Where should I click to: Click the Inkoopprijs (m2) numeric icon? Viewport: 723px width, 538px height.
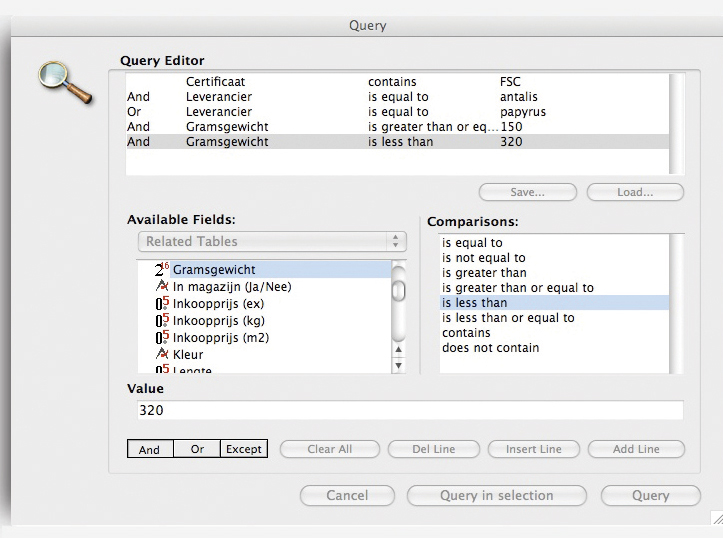point(162,337)
